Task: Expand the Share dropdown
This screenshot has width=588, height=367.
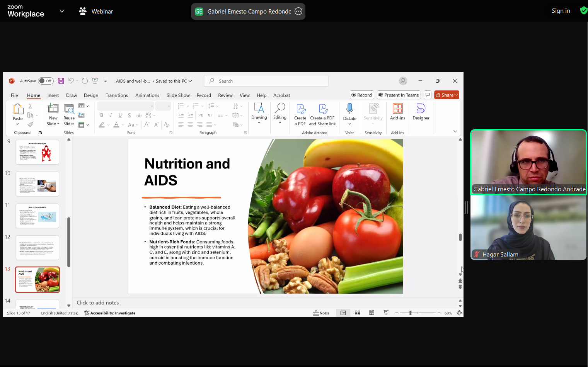Action: click(457, 95)
